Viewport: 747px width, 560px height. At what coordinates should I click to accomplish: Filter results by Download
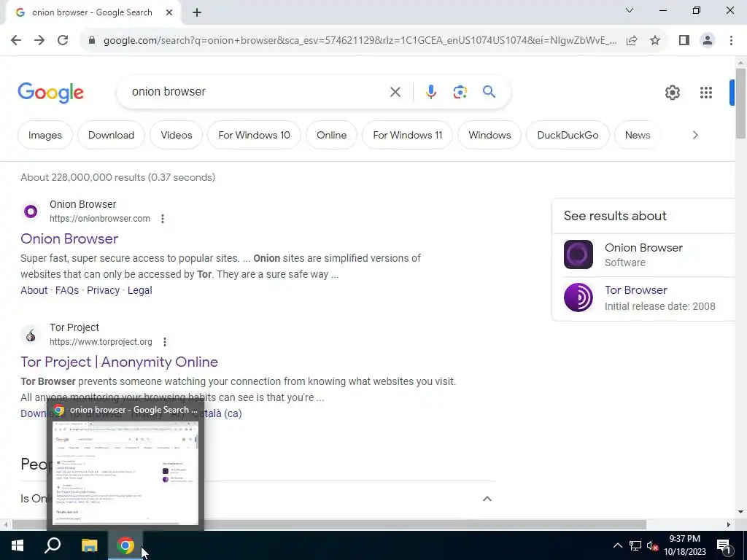click(111, 135)
